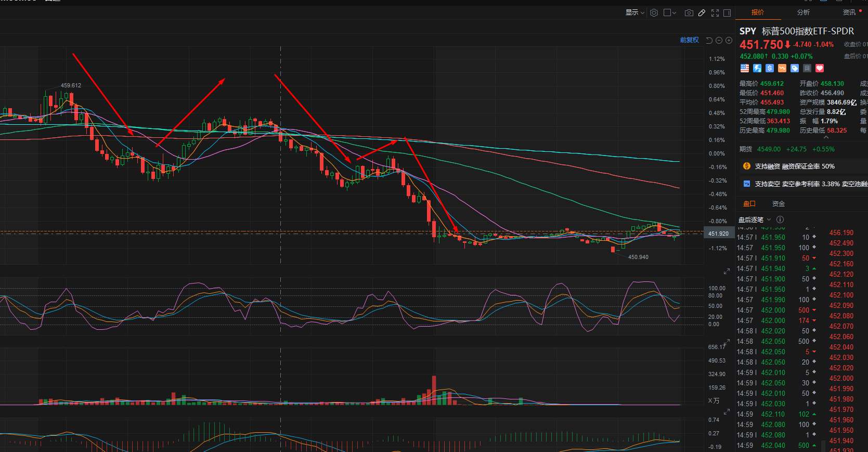Select the 14:59 452.110 trade row
Image resolution: width=868 pixels, height=452 pixels.
(776, 415)
